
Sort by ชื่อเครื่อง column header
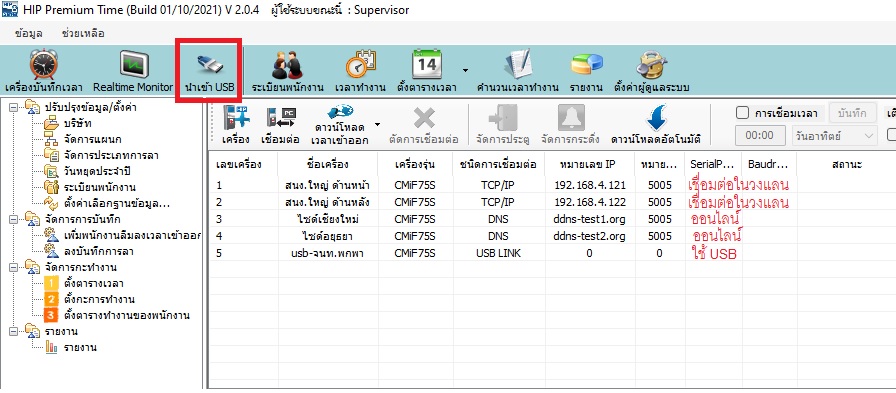[328, 165]
